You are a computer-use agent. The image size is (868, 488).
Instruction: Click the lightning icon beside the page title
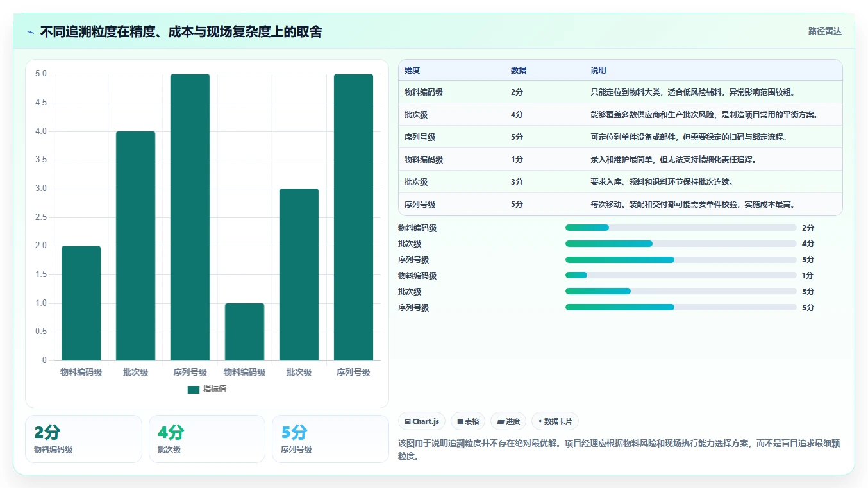pos(31,32)
